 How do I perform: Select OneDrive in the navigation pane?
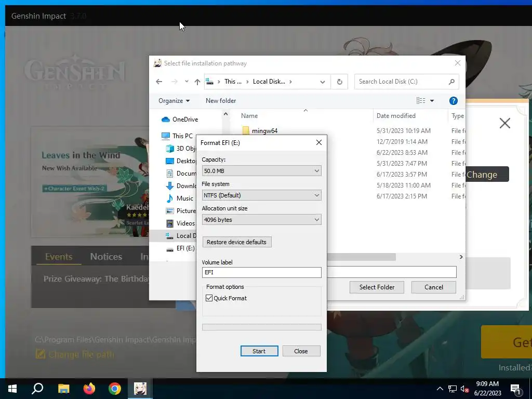180,119
